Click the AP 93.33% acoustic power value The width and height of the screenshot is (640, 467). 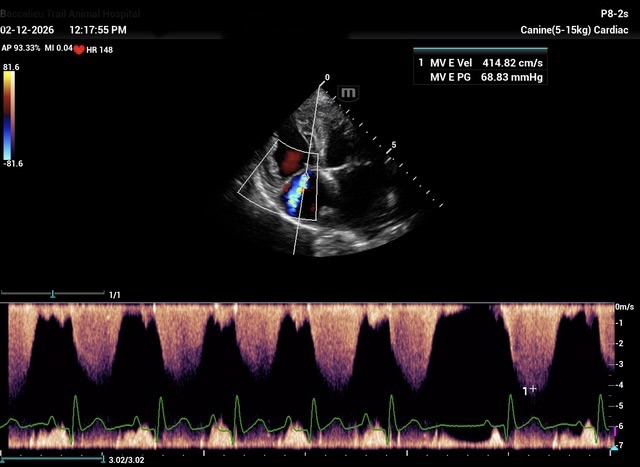(21, 47)
